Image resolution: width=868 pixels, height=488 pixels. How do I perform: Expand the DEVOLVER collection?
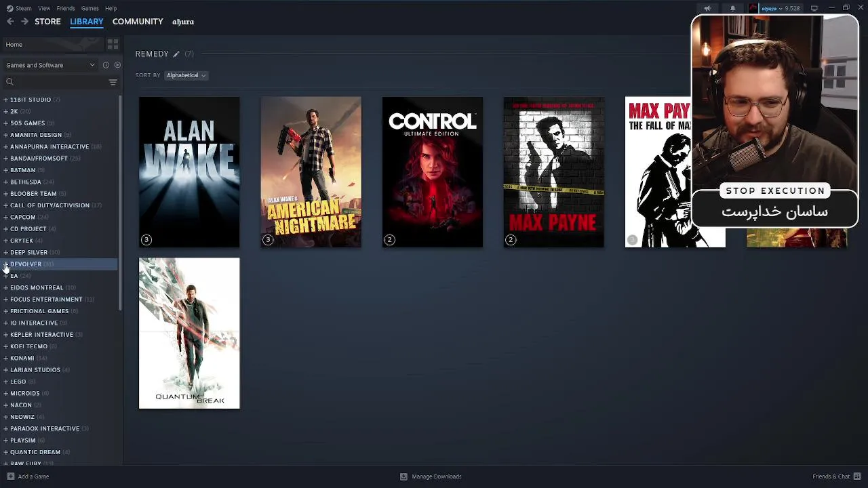click(6, 264)
